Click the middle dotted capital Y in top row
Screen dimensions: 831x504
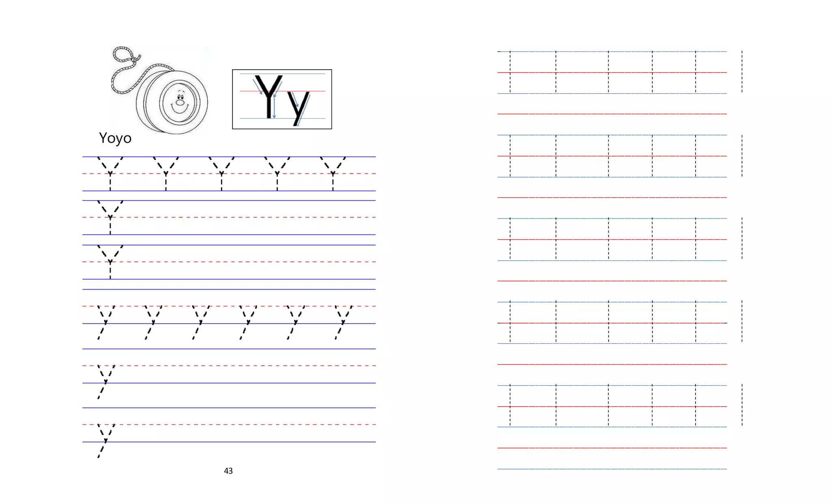[222, 174]
